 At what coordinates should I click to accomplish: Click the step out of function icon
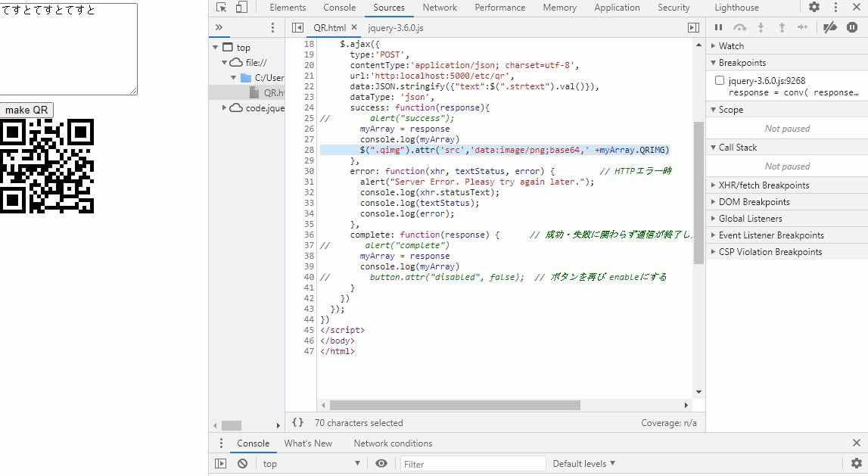(x=782, y=27)
